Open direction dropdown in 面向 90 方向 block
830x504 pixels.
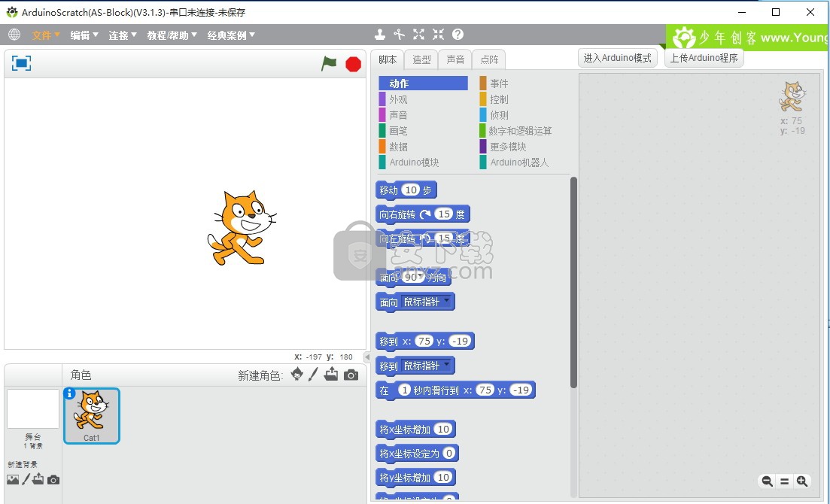pos(421,276)
